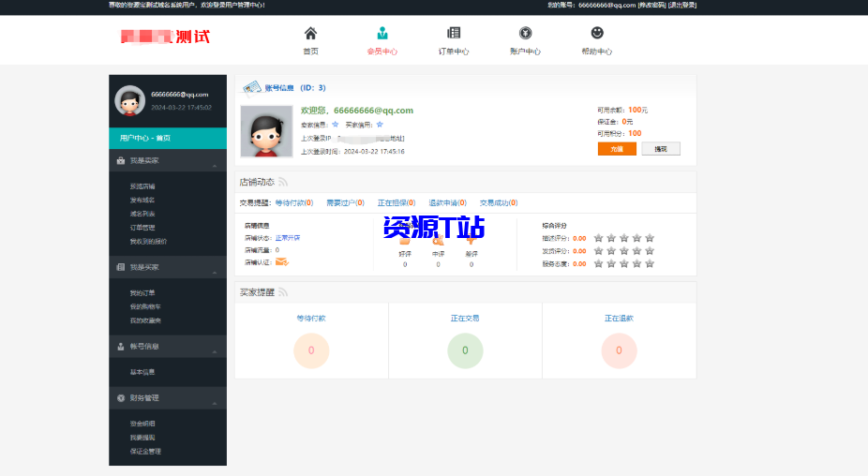Click the last star in the 发货评分 row

(650, 251)
